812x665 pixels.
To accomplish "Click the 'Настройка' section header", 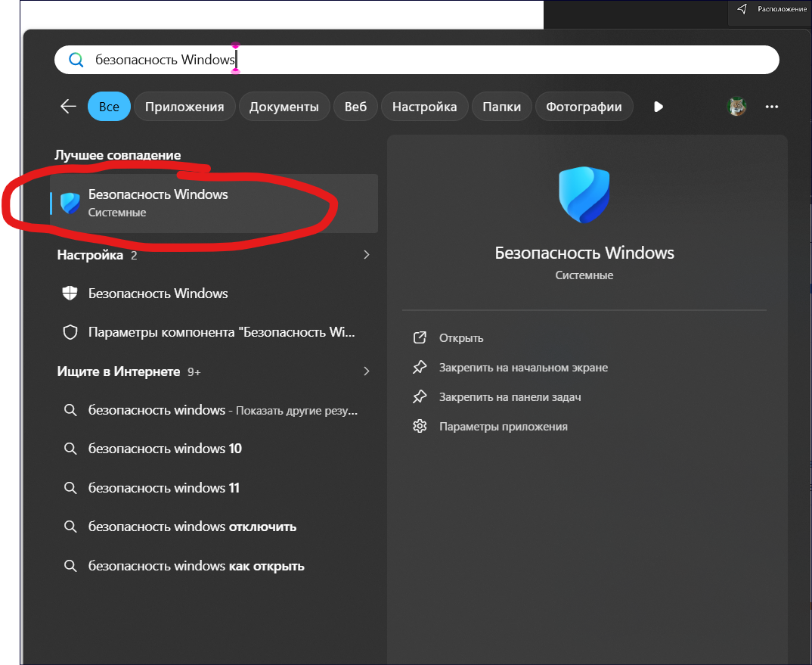I will [90, 255].
